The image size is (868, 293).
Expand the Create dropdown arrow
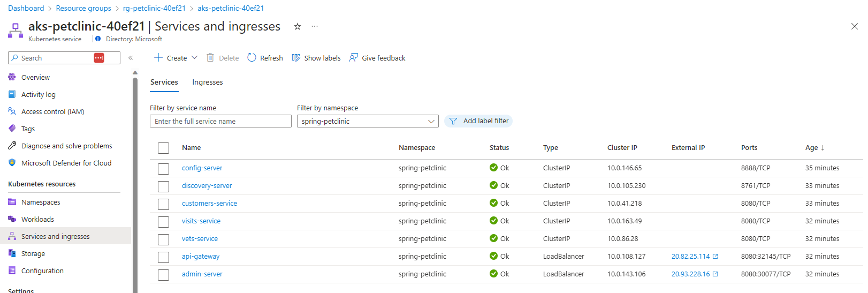click(194, 58)
